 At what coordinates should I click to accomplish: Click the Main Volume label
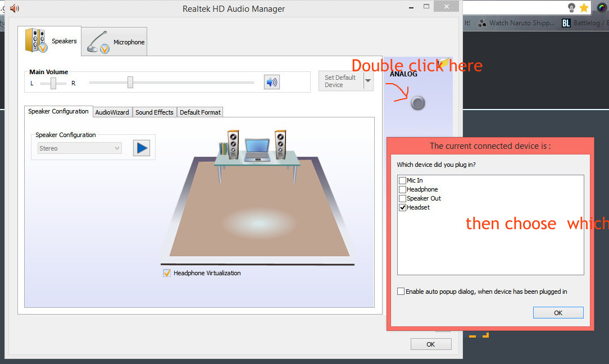click(48, 72)
